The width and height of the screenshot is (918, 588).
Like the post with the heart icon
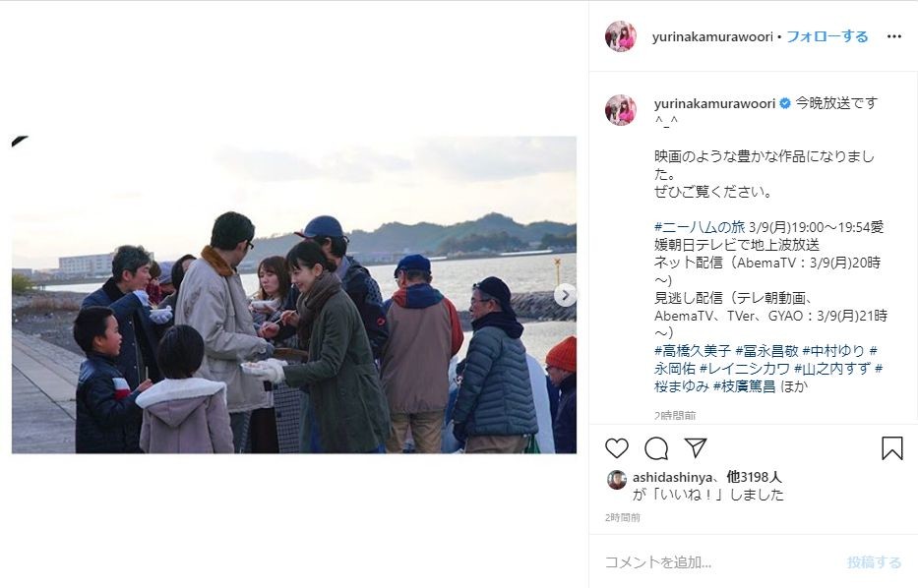pyautogui.click(x=617, y=448)
